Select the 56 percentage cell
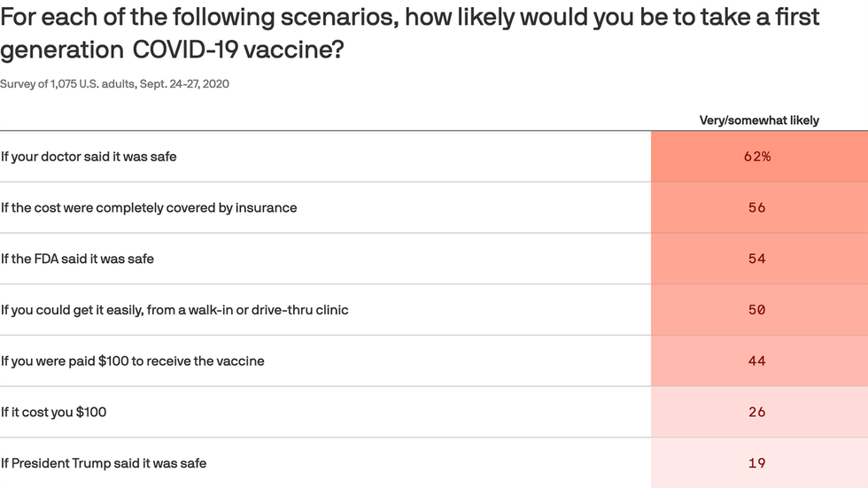Image resolution: width=868 pixels, height=488 pixels. tap(757, 208)
